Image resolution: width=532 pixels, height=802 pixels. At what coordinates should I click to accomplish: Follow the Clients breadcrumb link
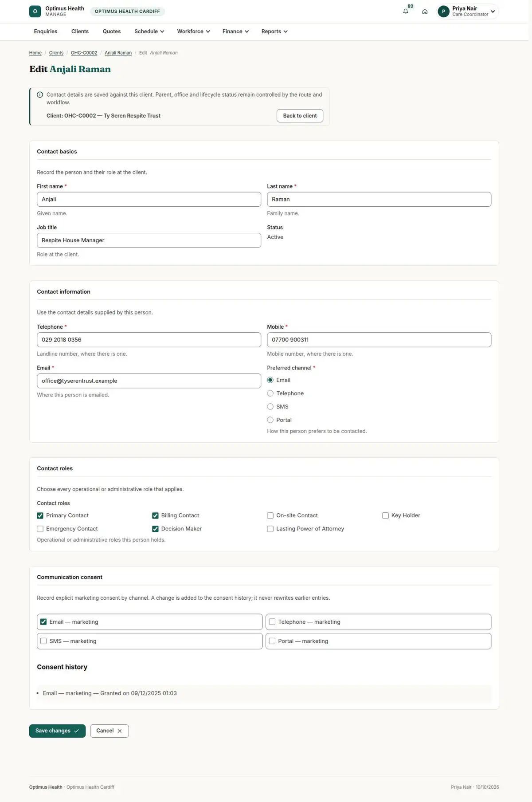[x=56, y=53]
